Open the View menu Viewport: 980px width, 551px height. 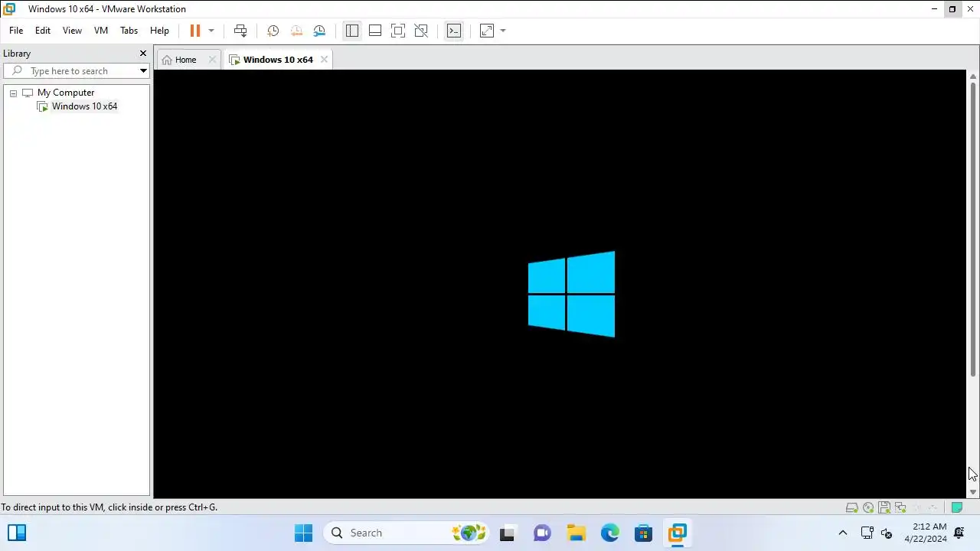[x=72, y=31]
